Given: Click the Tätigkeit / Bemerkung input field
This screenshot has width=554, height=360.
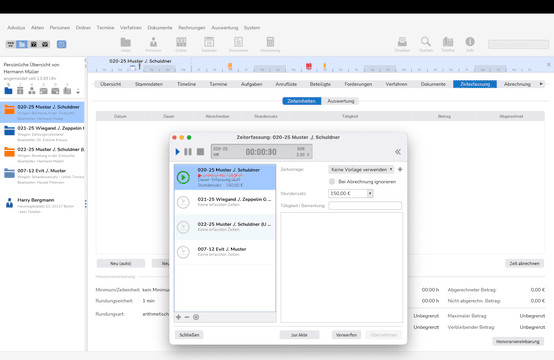Looking at the screenshot, I should coord(365,205).
